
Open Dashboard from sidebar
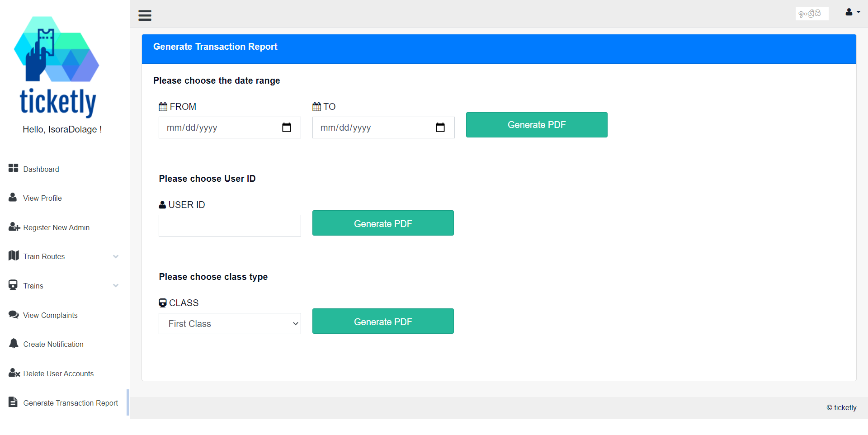[41, 169]
